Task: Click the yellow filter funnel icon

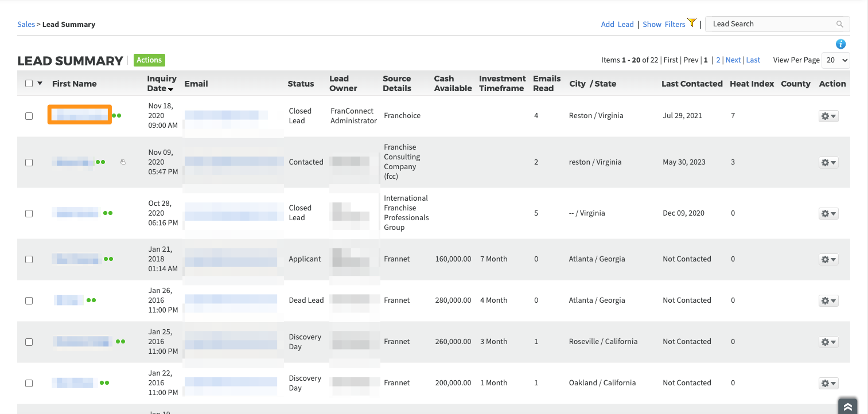Action: point(692,23)
